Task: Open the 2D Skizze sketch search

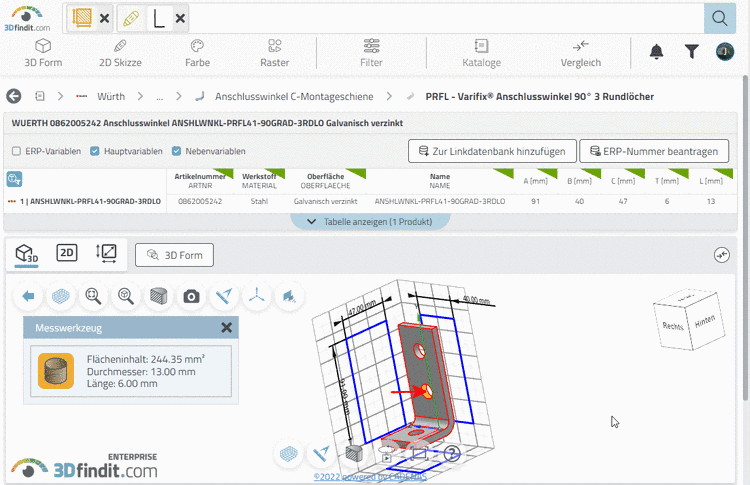Action: (120, 53)
